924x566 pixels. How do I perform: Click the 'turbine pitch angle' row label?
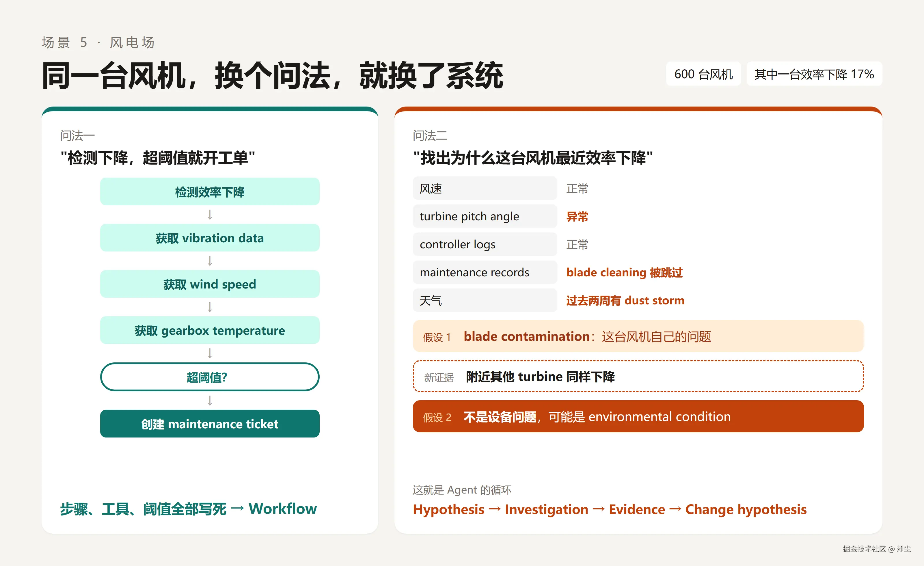[x=485, y=216]
